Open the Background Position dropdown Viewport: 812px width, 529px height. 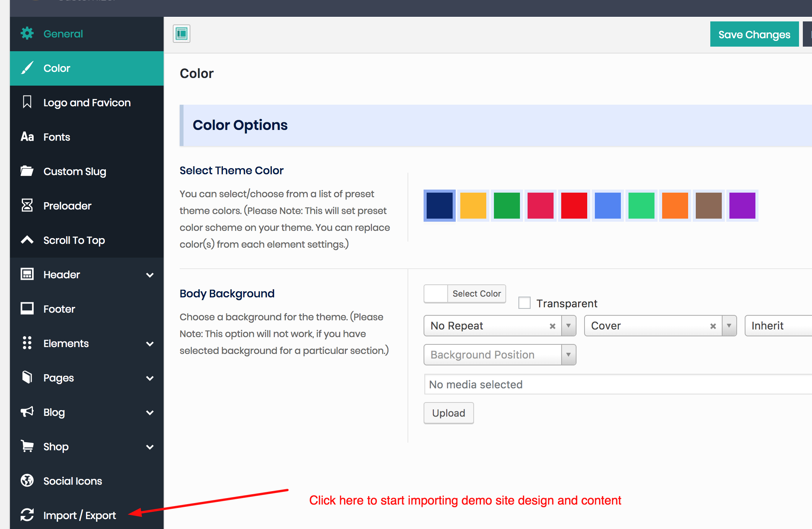pyautogui.click(x=500, y=355)
